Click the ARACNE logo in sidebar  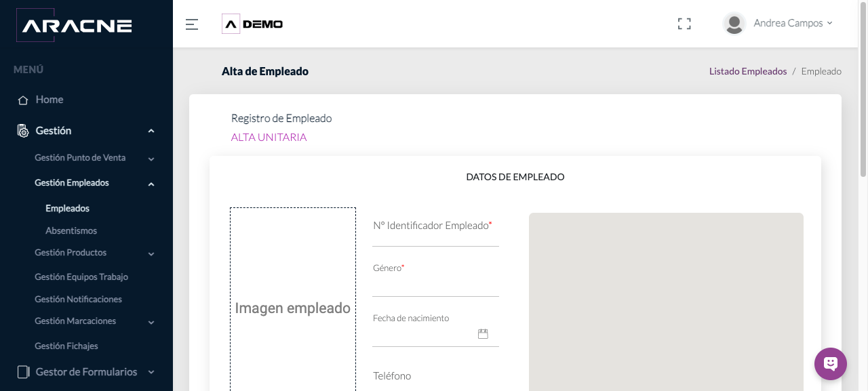click(x=74, y=26)
